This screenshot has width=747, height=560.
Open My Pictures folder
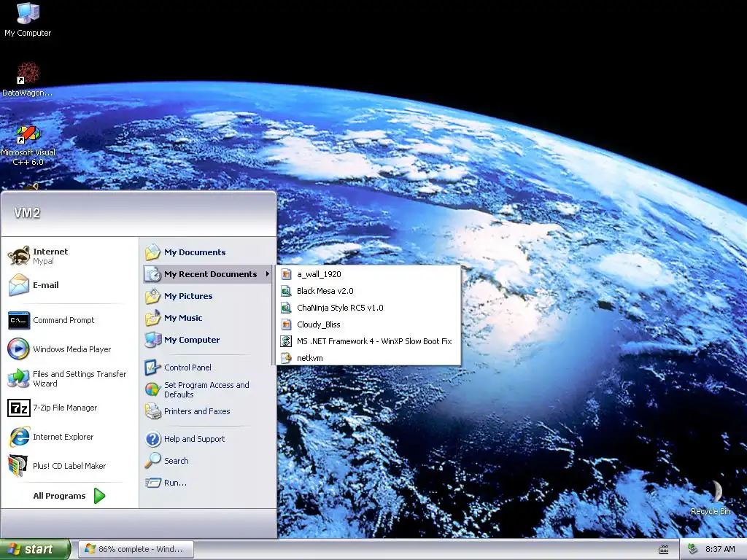coord(207,296)
